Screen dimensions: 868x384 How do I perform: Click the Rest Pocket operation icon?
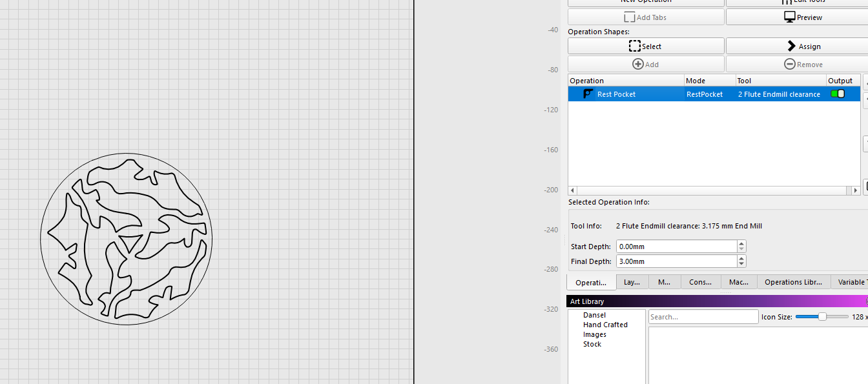[588, 94]
